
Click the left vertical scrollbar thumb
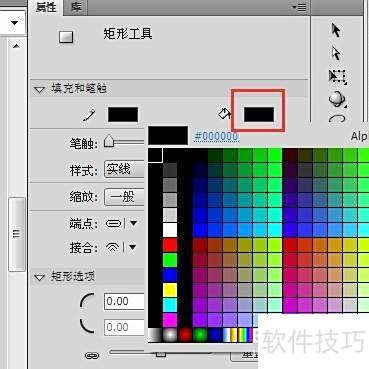pos(17,234)
